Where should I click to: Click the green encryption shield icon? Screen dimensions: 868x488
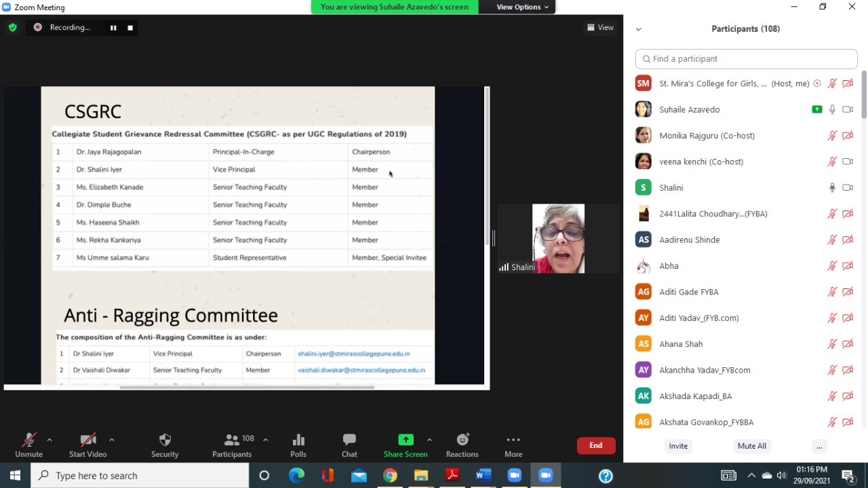click(13, 27)
